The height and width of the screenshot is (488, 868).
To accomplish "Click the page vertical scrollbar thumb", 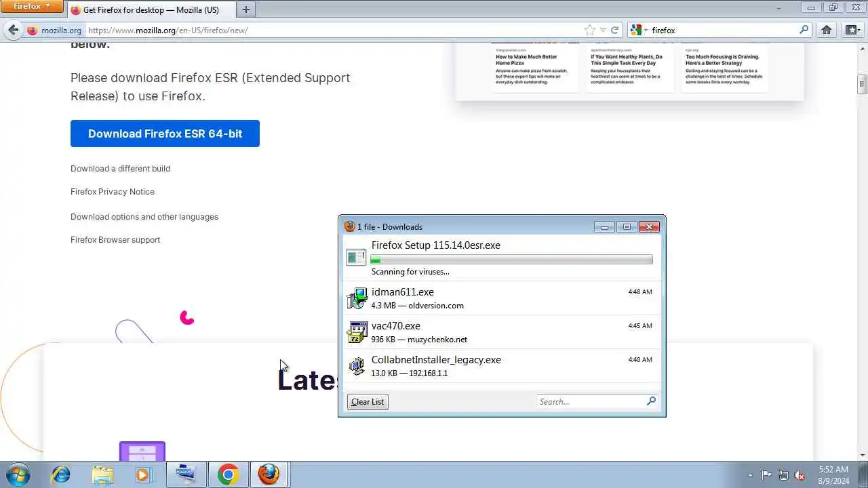I will tap(863, 84).
